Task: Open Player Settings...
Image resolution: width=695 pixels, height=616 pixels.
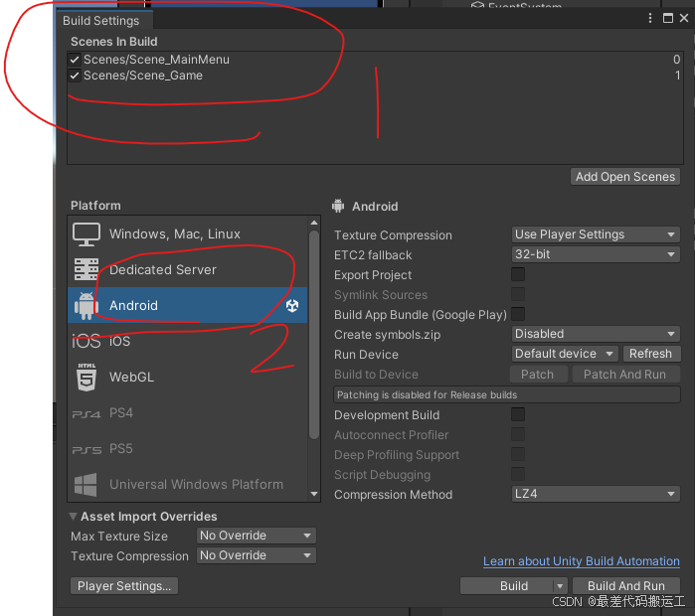Action: point(124,586)
